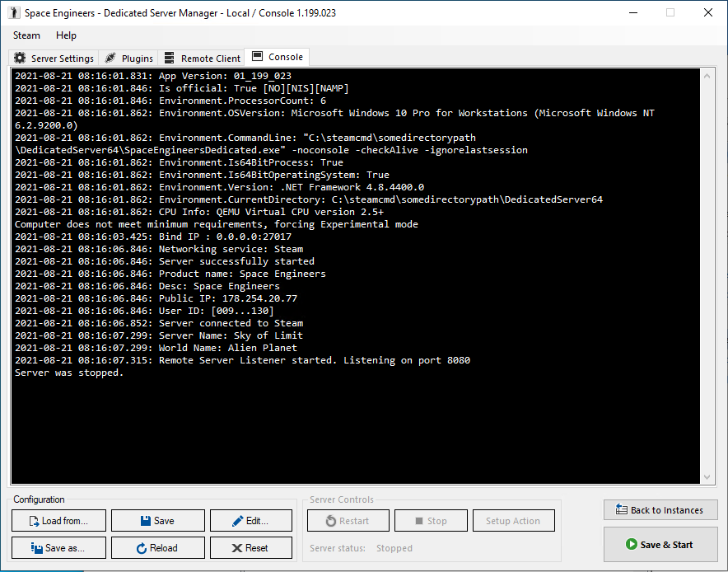The height and width of the screenshot is (572, 728).
Task: Click the floppy disk Save button
Action: 156,521
